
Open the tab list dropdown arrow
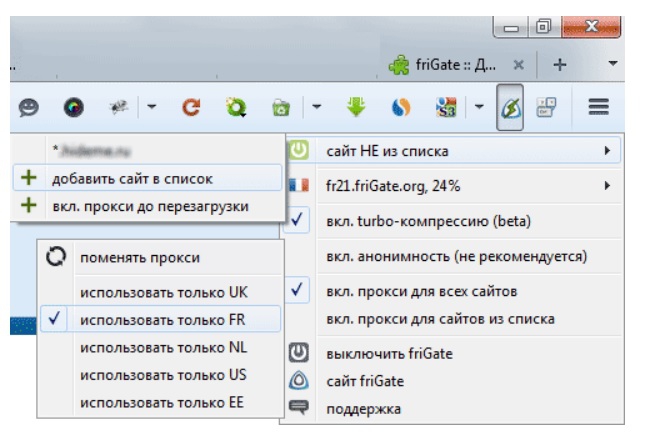tap(613, 64)
